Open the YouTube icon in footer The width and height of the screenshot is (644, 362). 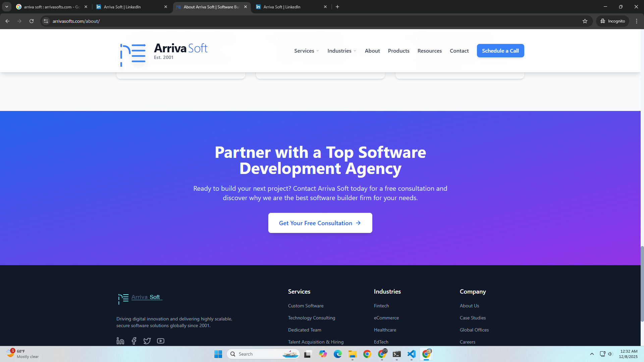click(x=161, y=341)
